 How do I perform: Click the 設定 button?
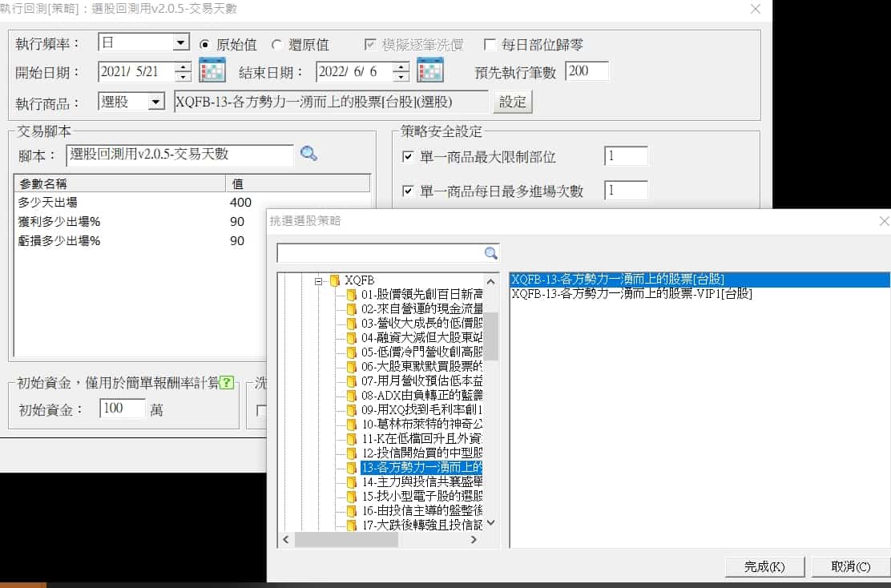[x=513, y=102]
